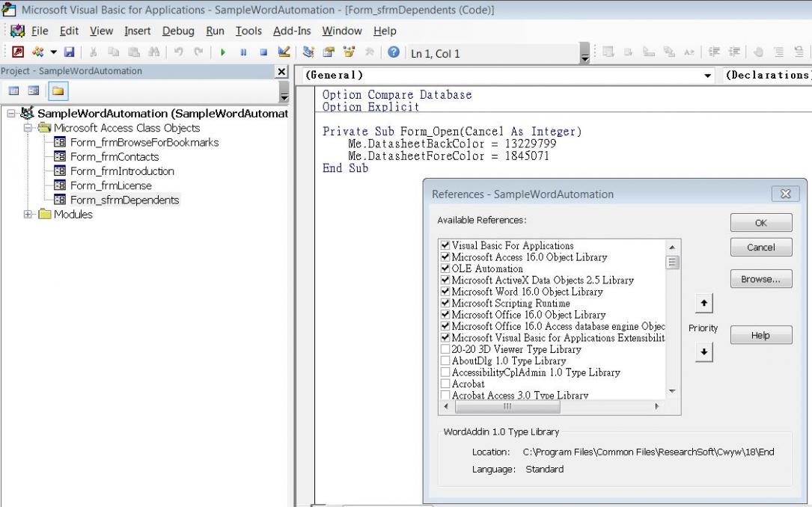Enable the Acrobat reference checkbox

click(x=446, y=384)
